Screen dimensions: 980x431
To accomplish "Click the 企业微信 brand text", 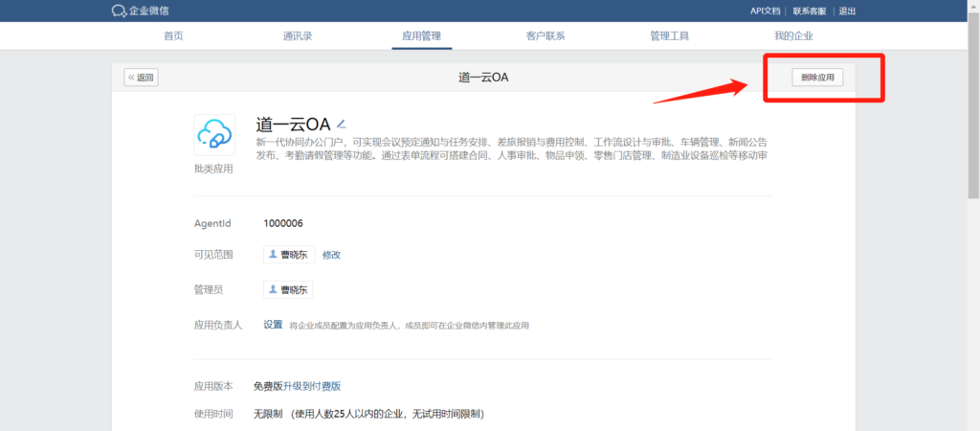I will click(x=148, y=11).
